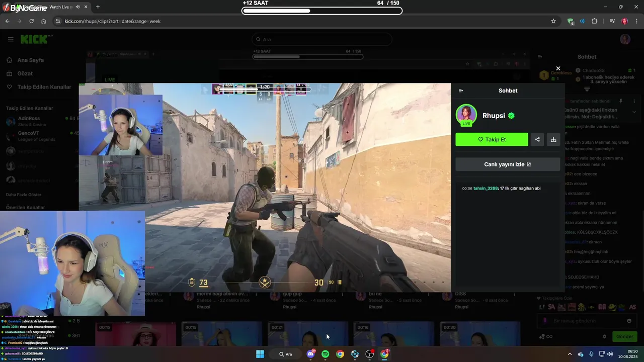Open the 00:30 clip thumbnail
Viewport: 644px width, 362px height.
(480, 334)
